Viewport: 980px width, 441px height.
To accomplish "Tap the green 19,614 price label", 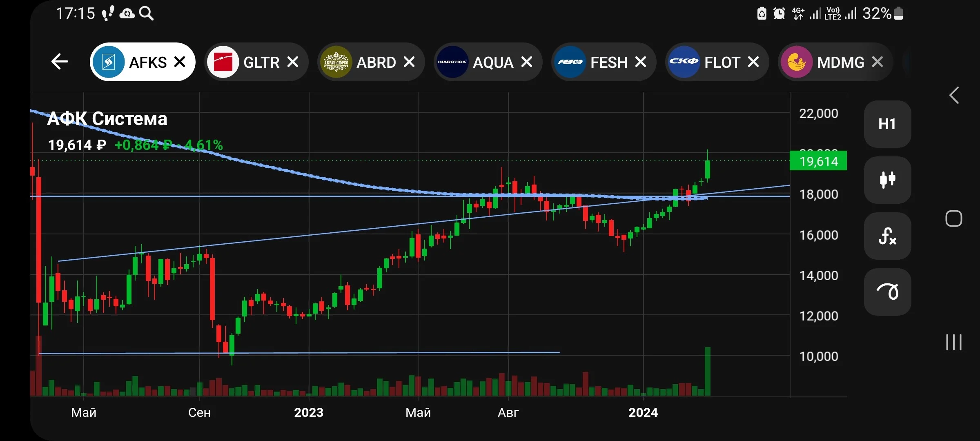I will (818, 161).
